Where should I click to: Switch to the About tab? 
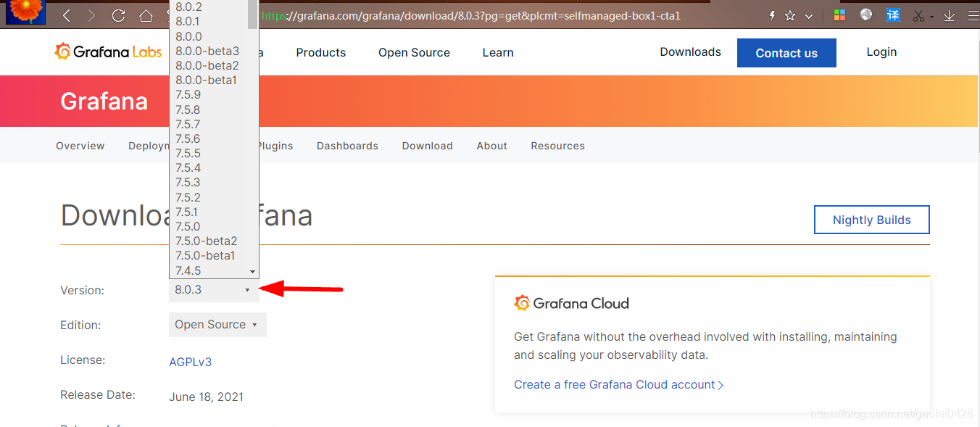point(491,146)
